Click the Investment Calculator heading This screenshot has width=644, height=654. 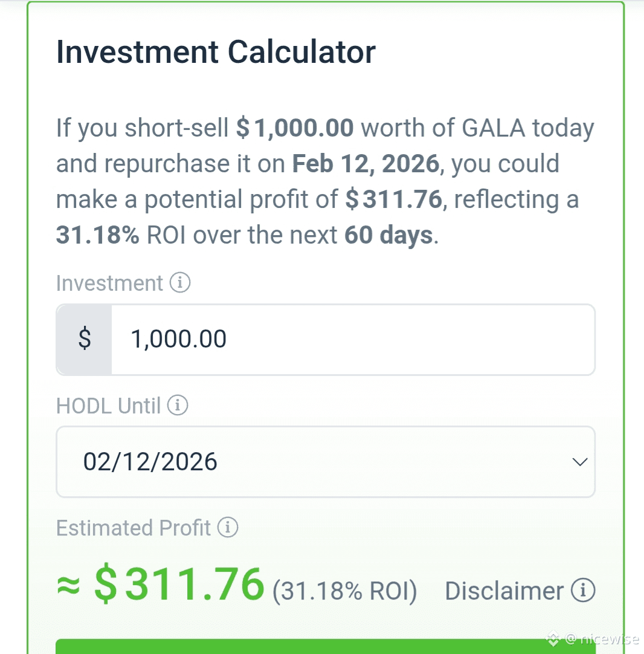pyautogui.click(x=216, y=51)
